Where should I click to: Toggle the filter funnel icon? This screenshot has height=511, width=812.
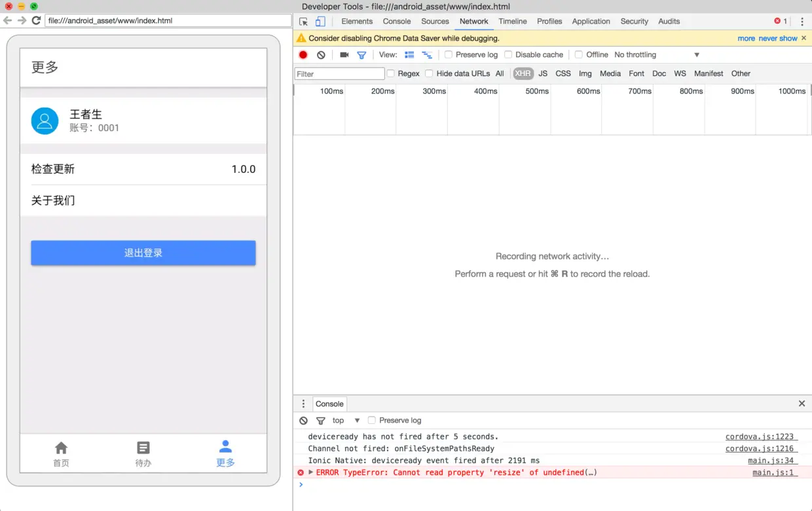coord(361,55)
